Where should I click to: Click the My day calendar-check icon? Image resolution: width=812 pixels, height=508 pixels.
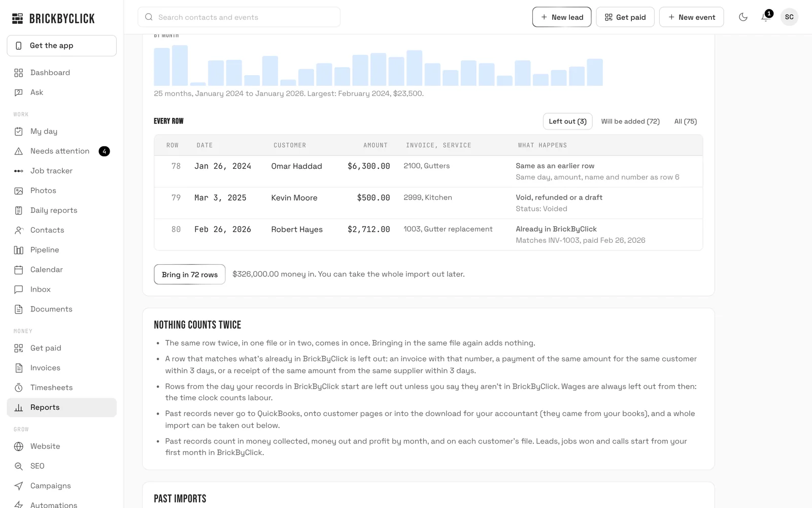coord(19,132)
